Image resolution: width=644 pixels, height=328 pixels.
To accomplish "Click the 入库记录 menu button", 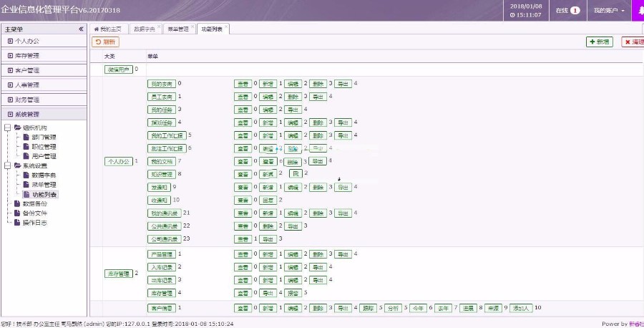I will (162, 267).
